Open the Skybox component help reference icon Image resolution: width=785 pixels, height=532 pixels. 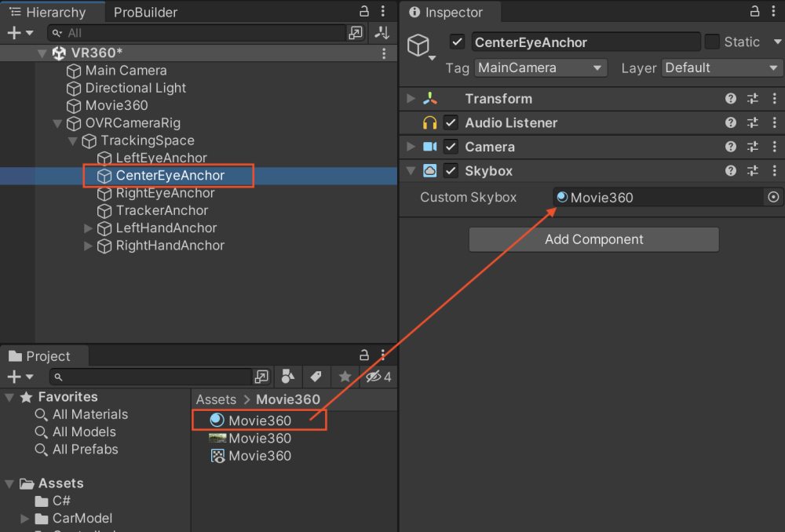pos(731,170)
